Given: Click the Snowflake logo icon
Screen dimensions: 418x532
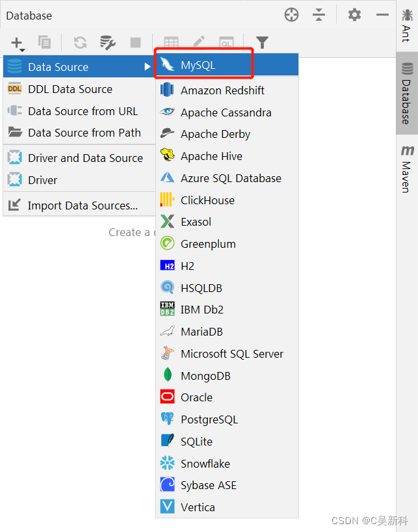Looking at the screenshot, I should coord(168,463).
